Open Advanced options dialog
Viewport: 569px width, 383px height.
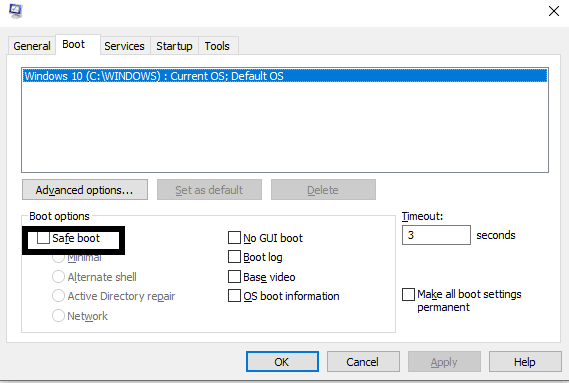point(85,190)
